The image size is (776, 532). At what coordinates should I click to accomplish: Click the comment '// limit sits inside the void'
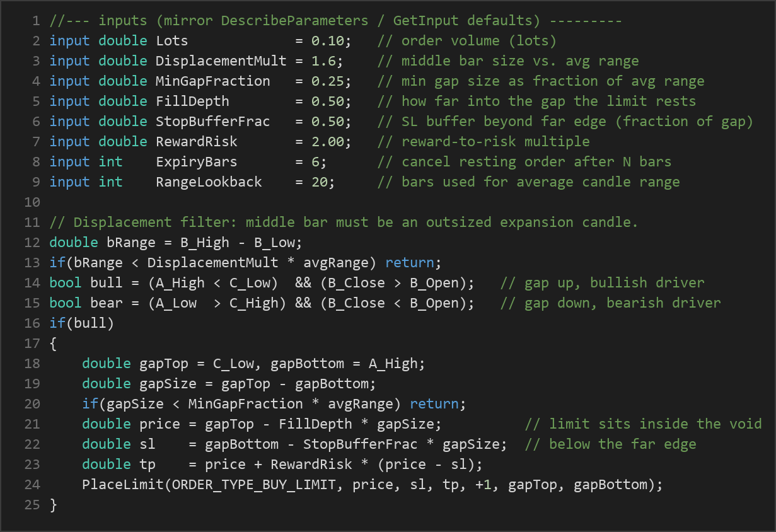coord(643,424)
